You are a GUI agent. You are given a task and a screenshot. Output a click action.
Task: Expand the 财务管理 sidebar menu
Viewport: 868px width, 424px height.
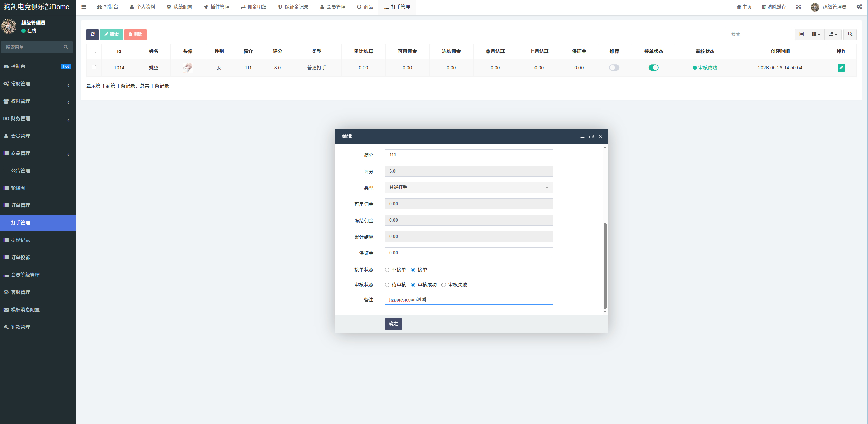coord(38,119)
